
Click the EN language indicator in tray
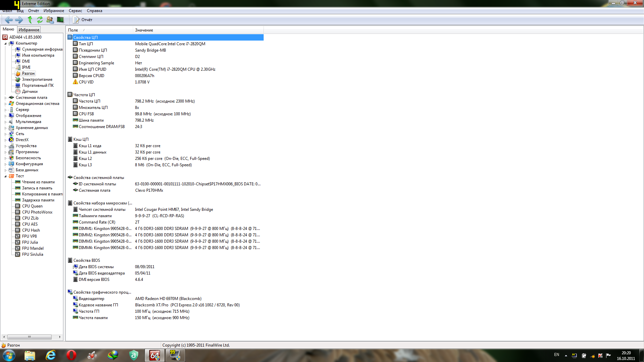556,355
